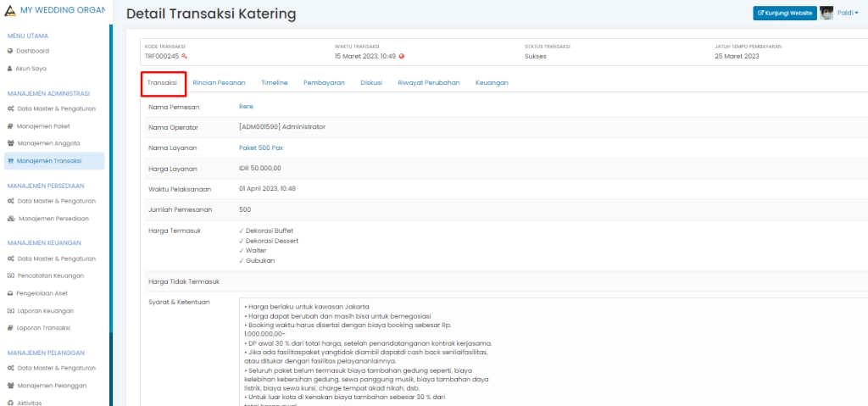Image resolution: width=868 pixels, height=406 pixels.
Task: Click the Manajemen Persediaan boxes icon
Action: [10, 218]
